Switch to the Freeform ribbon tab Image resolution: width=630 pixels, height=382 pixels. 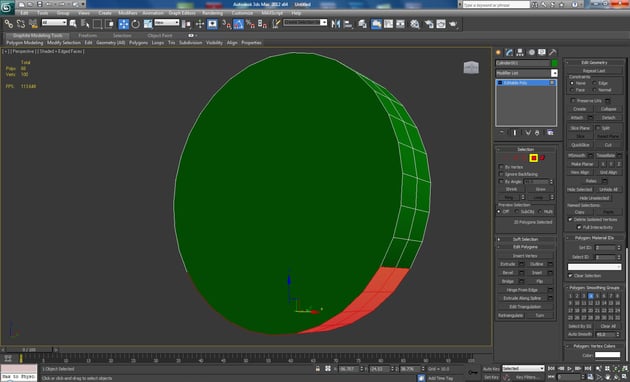[88, 35]
